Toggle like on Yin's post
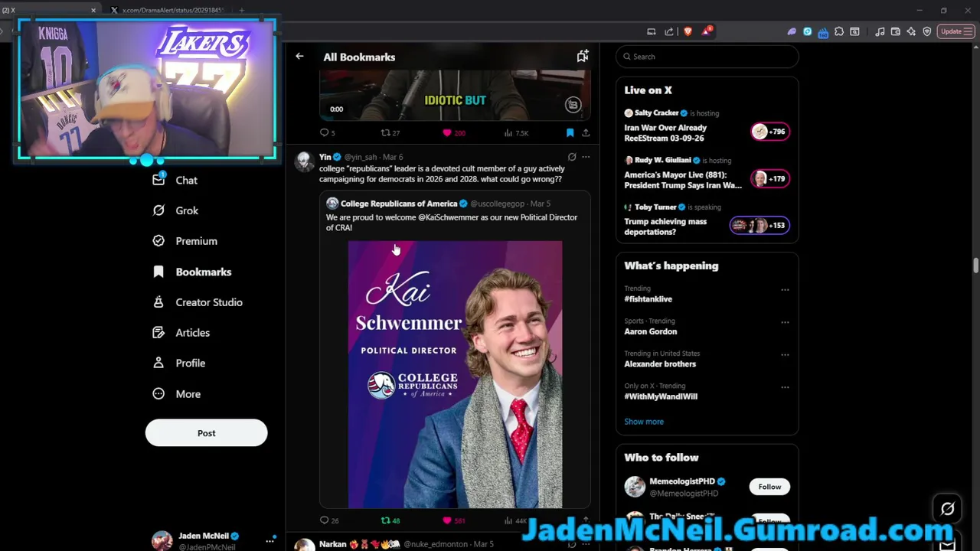This screenshot has height=551, width=980. pos(447,520)
